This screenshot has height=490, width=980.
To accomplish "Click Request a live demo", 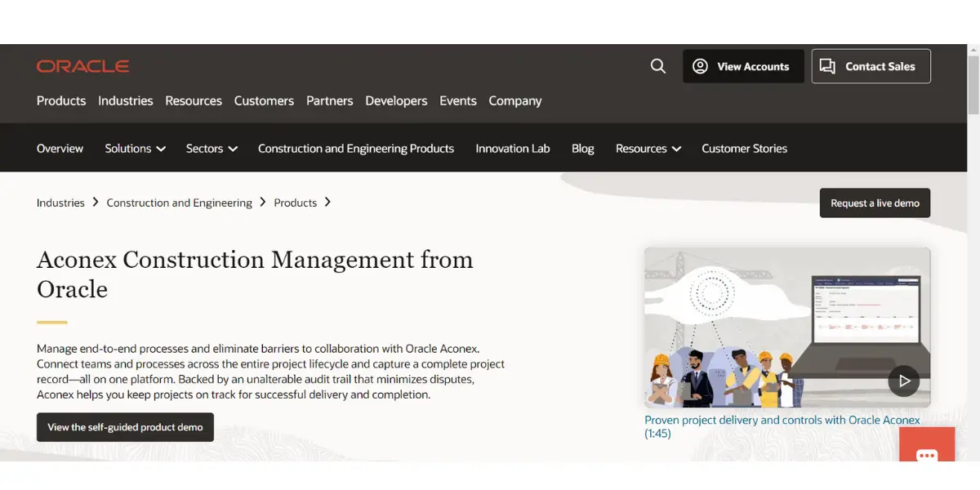I will coord(875,203).
